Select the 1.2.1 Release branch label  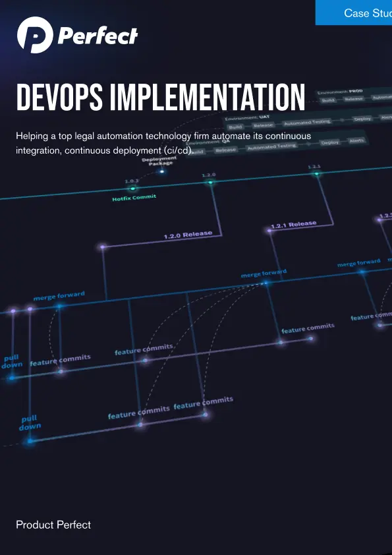coord(294,224)
